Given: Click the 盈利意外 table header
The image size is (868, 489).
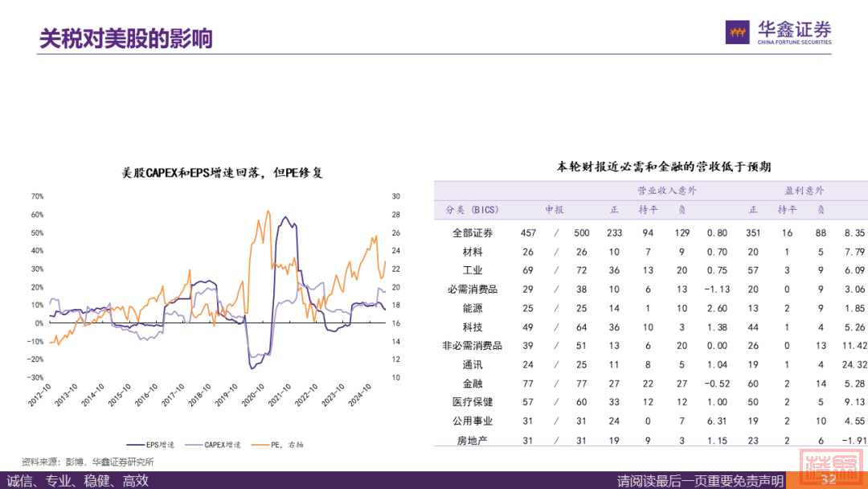Looking at the screenshot, I should tap(805, 191).
